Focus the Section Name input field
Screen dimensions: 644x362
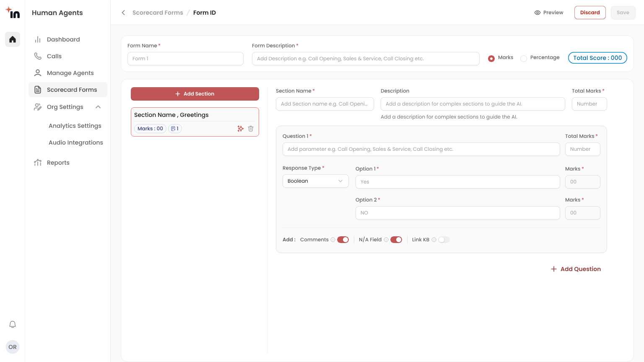coord(325,104)
